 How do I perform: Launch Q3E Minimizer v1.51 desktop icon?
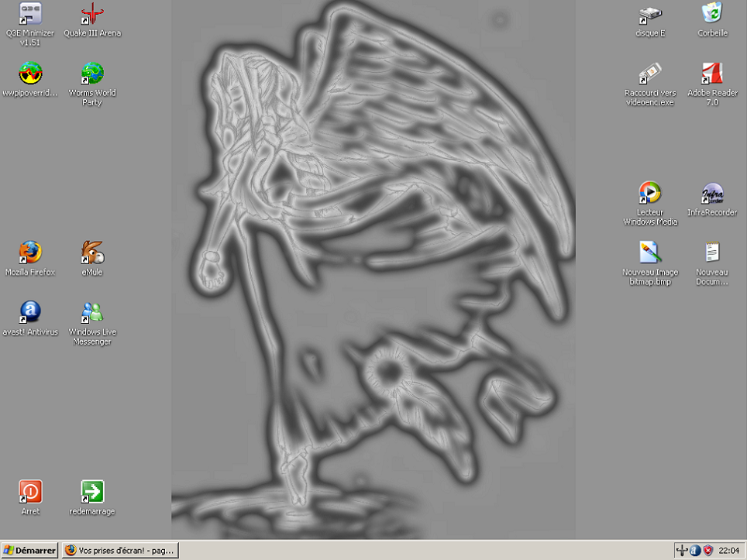point(30,14)
